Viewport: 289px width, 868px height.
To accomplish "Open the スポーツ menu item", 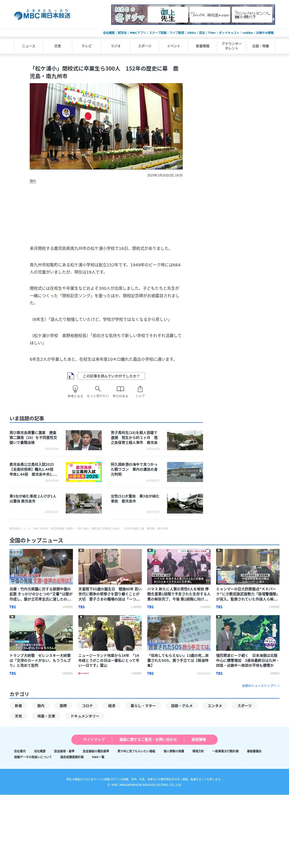I will pos(144,46).
